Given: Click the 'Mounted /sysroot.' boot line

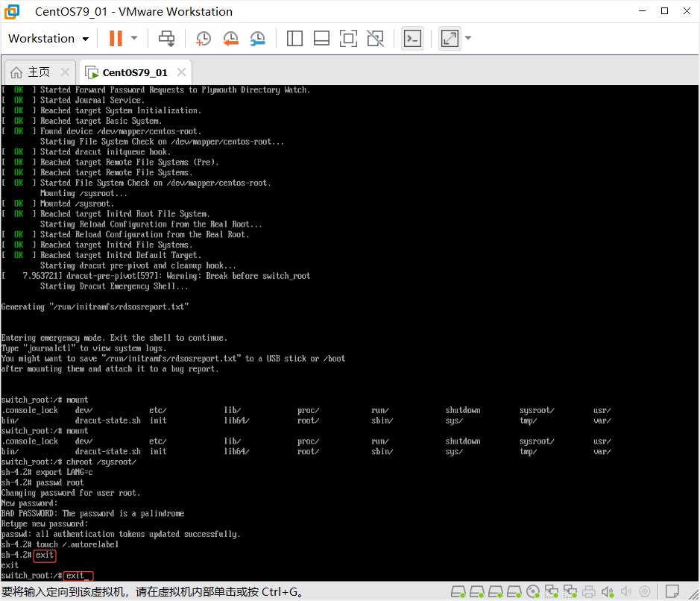Looking at the screenshot, I should point(58,204).
